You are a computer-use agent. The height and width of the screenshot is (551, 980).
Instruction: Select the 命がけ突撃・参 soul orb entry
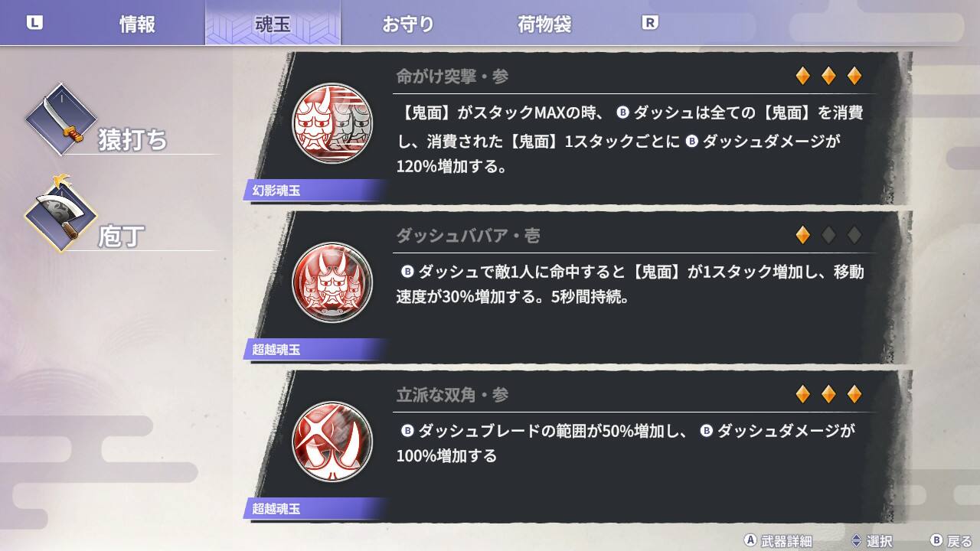(x=578, y=129)
